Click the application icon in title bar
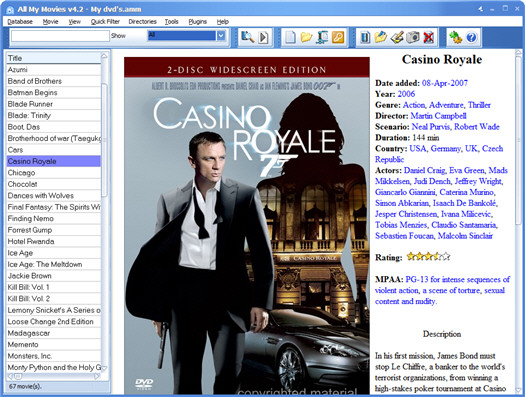 (10, 10)
